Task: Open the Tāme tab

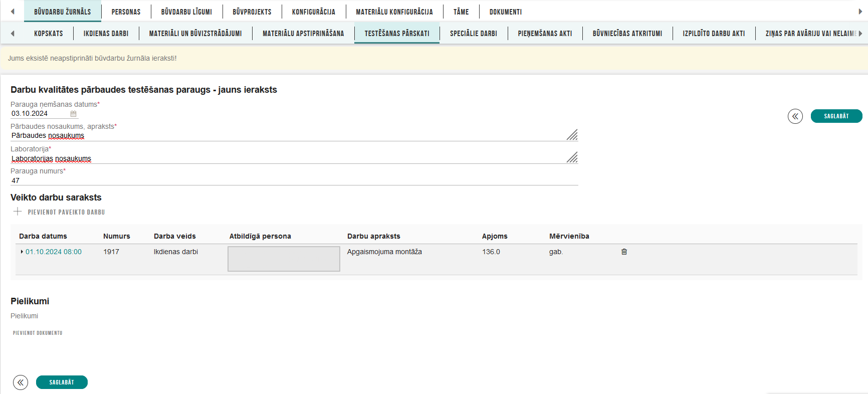Action: click(461, 12)
